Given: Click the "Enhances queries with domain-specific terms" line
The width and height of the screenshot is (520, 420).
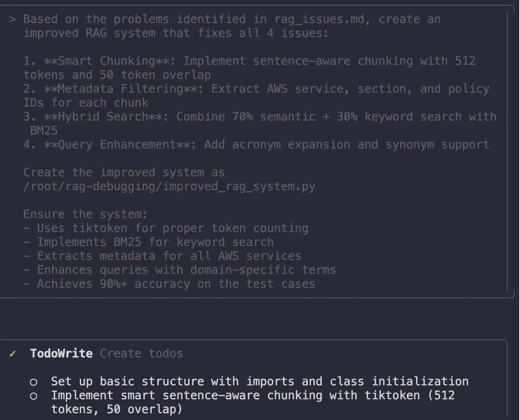Looking at the screenshot, I should [x=186, y=270].
